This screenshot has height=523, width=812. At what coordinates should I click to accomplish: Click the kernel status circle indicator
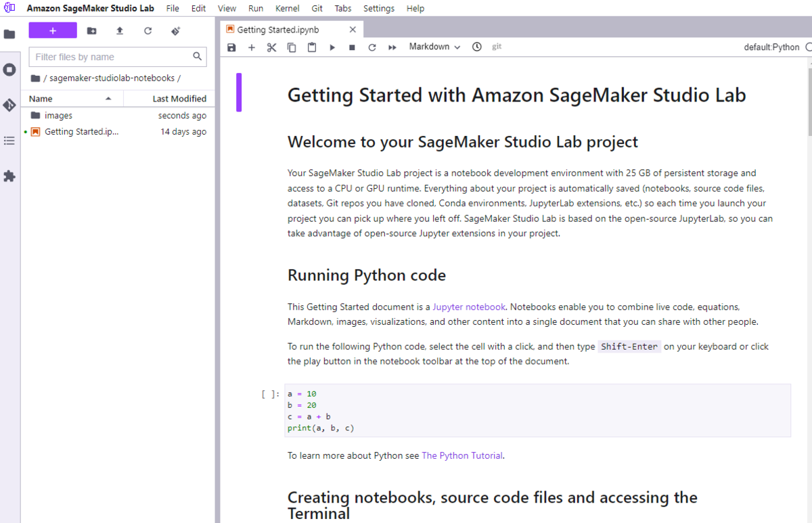(x=809, y=47)
